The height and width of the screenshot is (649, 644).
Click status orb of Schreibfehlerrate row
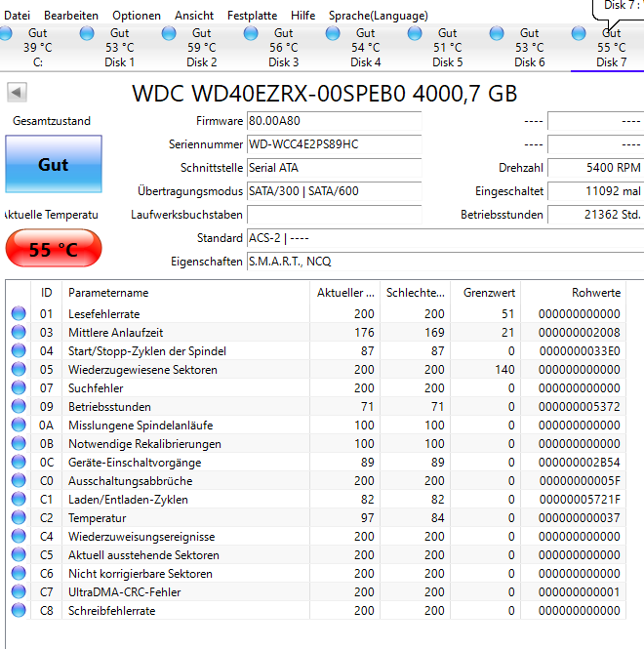tap(19, 610)
